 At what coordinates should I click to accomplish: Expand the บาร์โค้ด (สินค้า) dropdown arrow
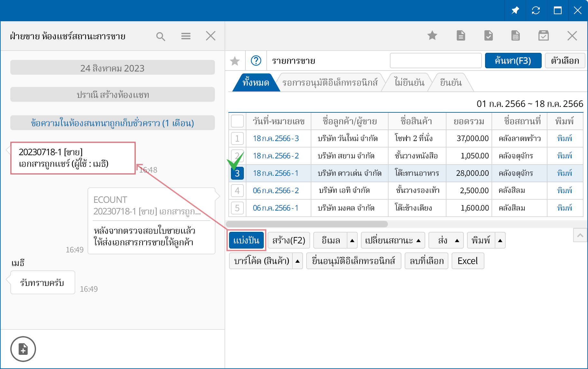[298, 261]
